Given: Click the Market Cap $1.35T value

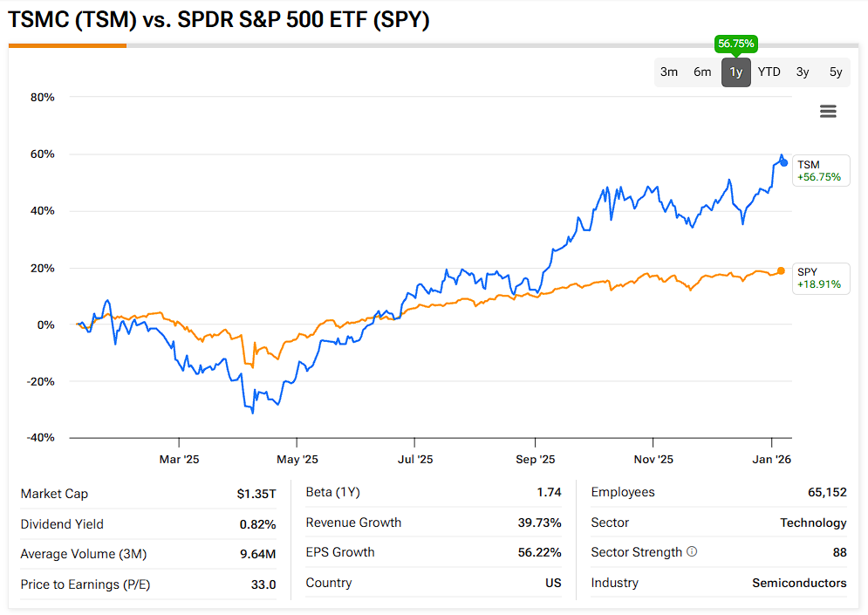Looking at the screenshot, I should [x=256, y=494].
